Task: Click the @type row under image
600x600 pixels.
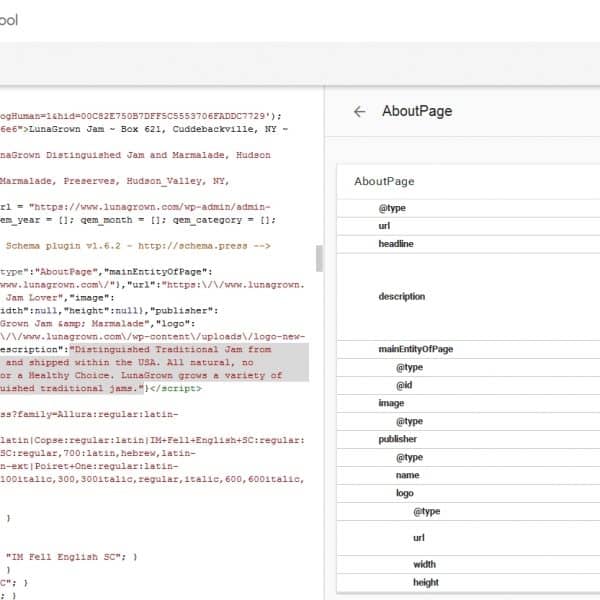Action: [x=468, y=421]
